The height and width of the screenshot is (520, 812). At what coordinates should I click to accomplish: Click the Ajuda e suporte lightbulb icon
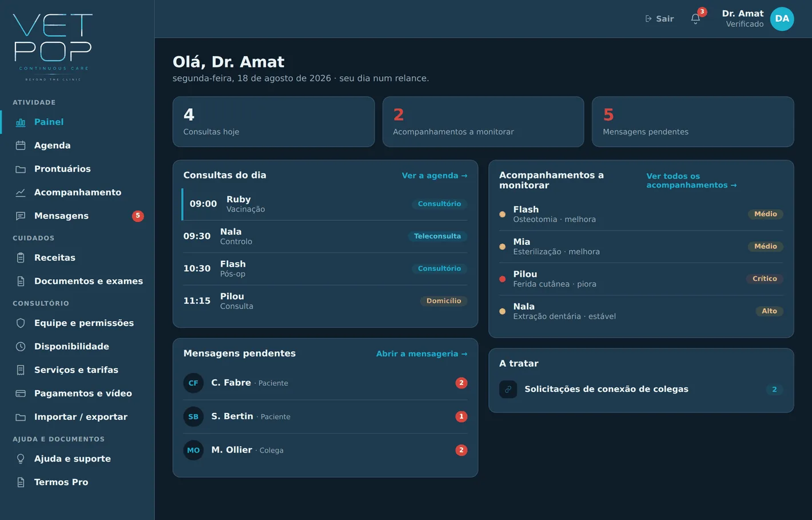21,458
